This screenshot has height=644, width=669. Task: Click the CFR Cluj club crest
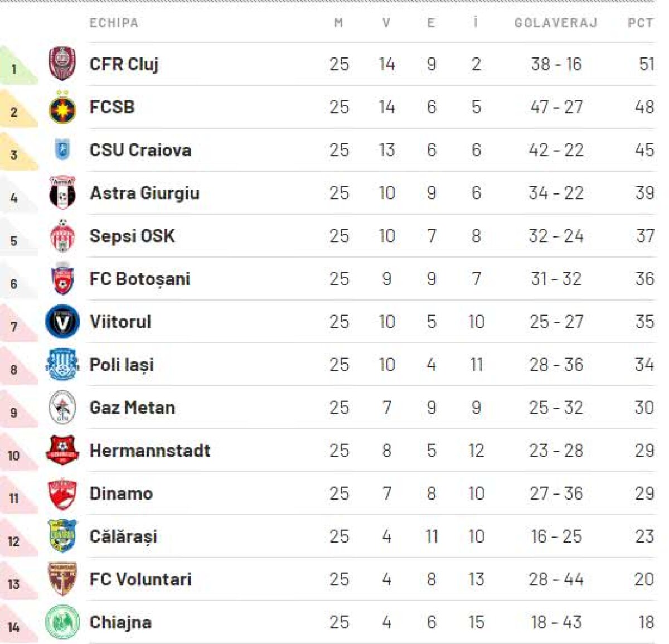[62, 64]
